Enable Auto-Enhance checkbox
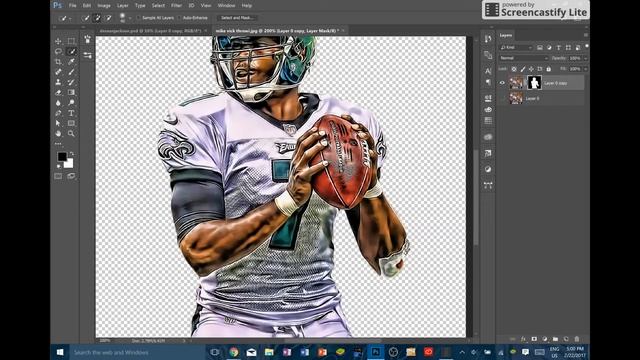The image size is (640, 360). [x=179, y=18]
